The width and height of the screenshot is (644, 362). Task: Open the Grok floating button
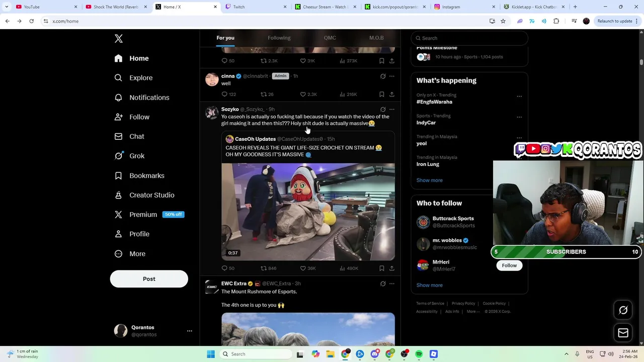tap(623, 310)
